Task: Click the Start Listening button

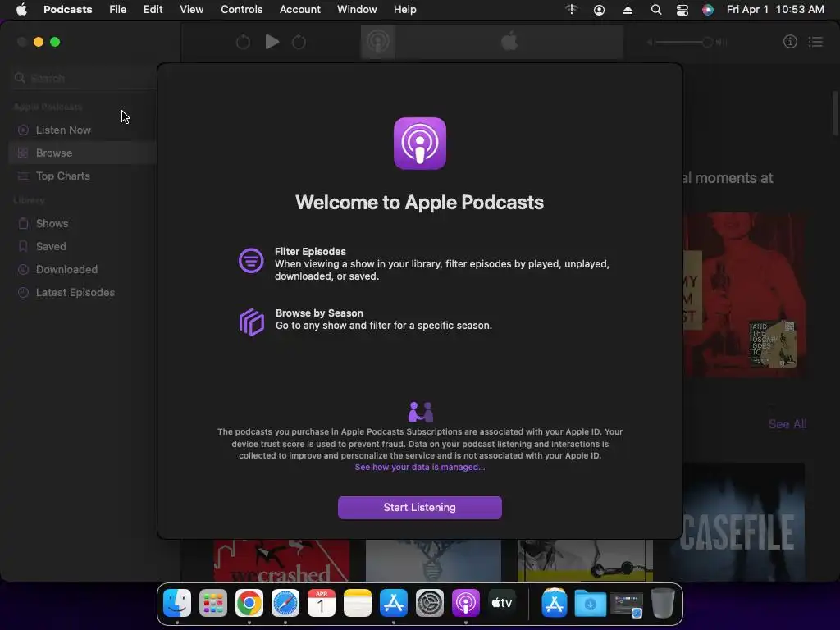Action: coord(419,507)
